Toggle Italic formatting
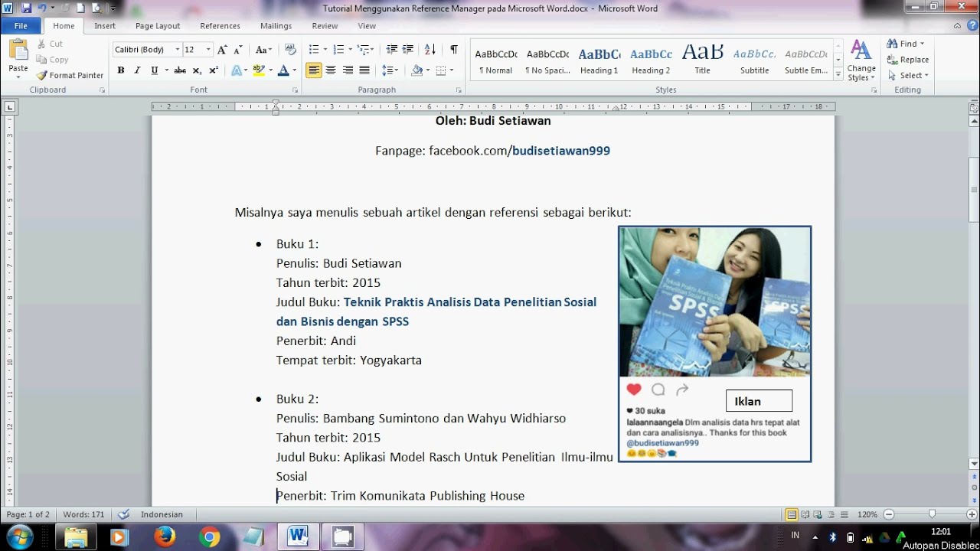980x551 pixels. tap(138, 70)
